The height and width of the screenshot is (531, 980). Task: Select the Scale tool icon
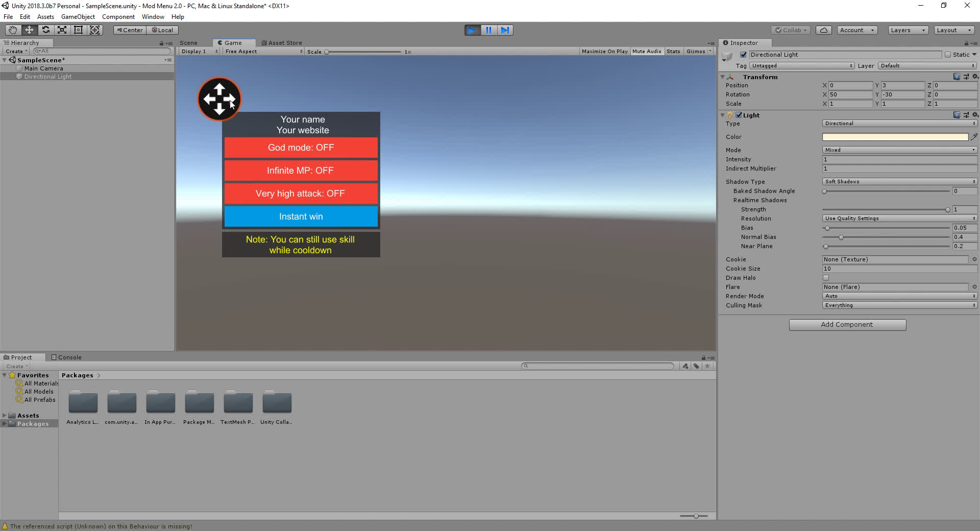[x=62, y=30]
